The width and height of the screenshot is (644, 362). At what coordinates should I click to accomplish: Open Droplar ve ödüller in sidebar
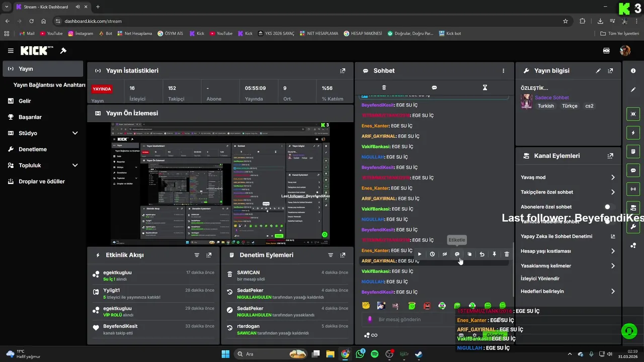point(42,182)
